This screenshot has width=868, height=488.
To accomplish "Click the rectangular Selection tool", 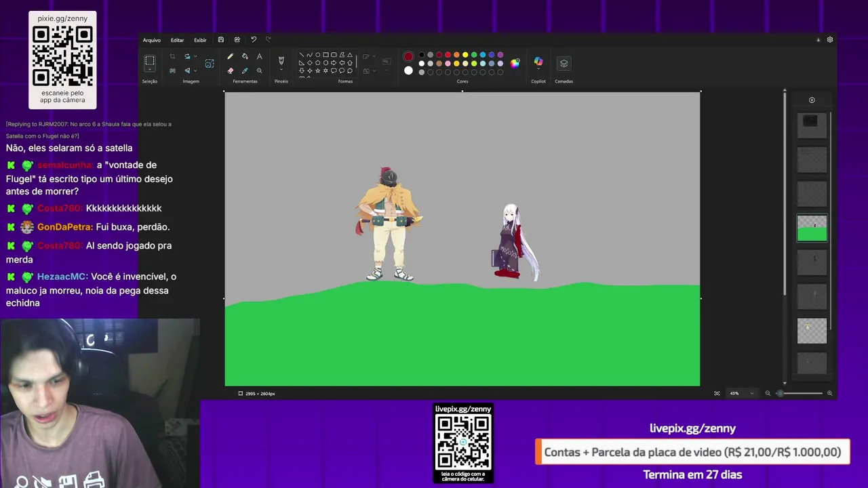I will [x=150, y=61].
